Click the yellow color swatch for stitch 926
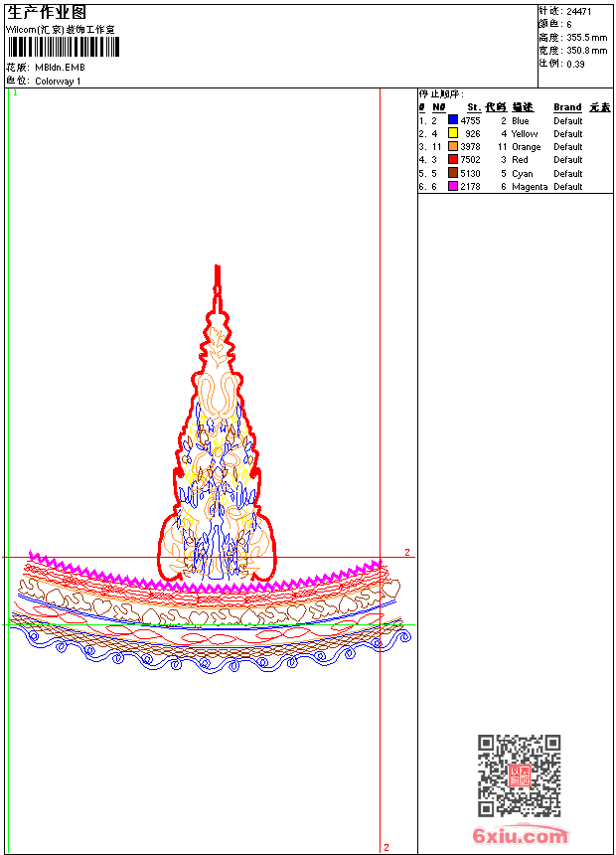 coord(453,133)
